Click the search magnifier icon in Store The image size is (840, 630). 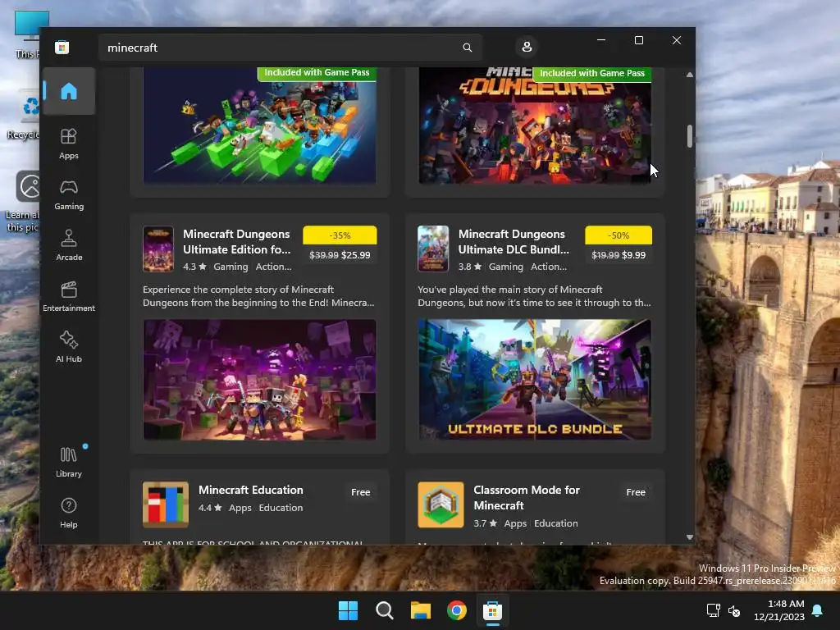point(467,48)
